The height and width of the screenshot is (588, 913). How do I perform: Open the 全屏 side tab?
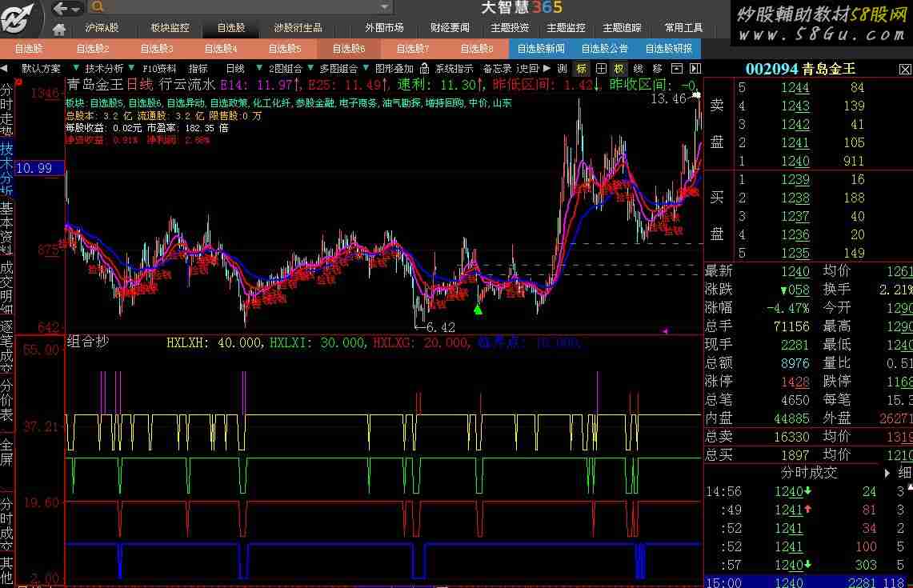coord(6,453)
